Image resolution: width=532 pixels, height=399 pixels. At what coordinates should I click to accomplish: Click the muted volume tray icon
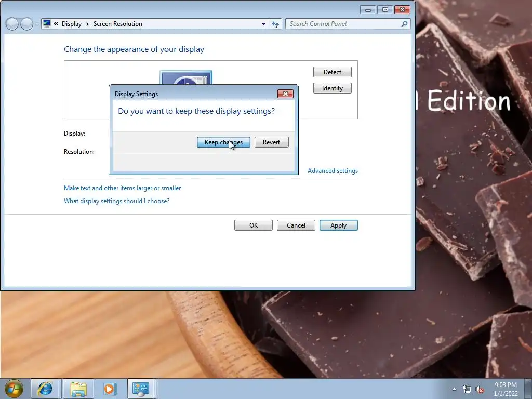pyautogui.click(x=480, y=389)
